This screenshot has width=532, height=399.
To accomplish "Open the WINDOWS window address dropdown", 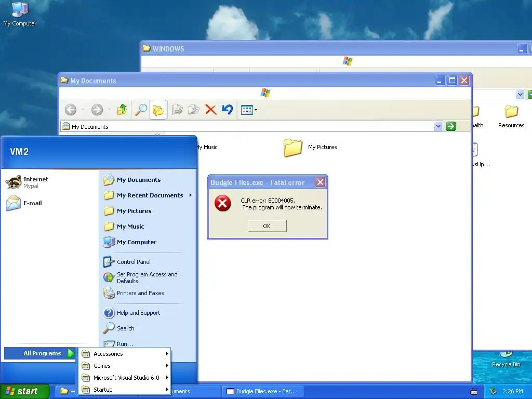I will (520, 95).
